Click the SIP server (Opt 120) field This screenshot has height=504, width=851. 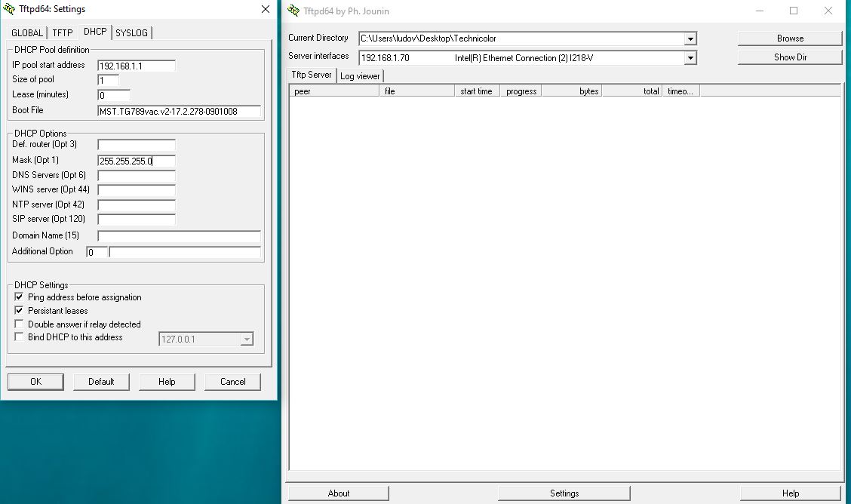(x=137, y=220)
